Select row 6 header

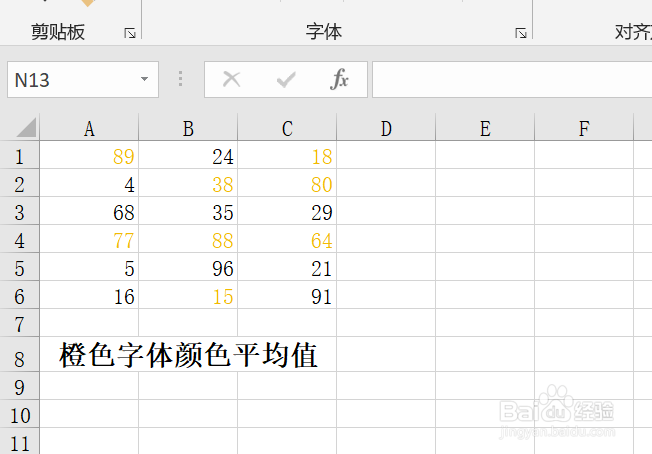20,295
